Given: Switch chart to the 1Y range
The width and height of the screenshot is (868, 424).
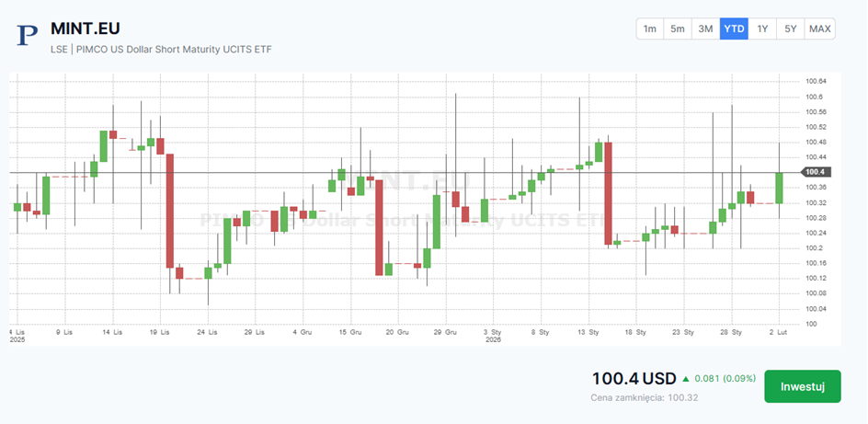Looking at the screenshot, I should click(762, 29).
